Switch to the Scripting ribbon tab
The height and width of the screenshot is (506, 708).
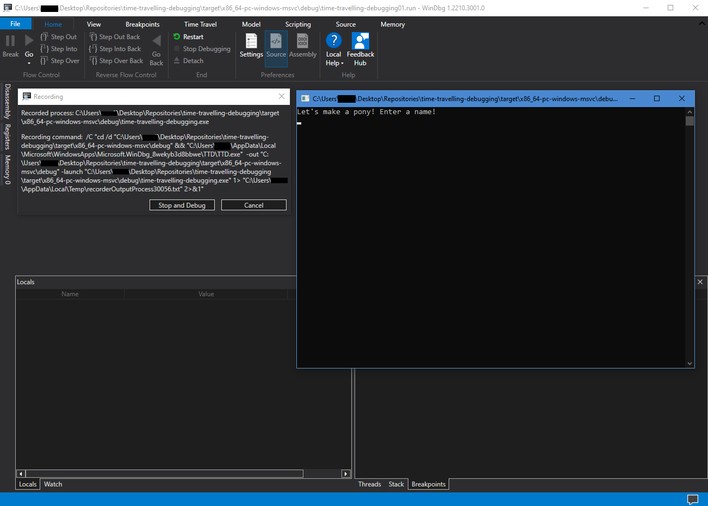point(298,24)
